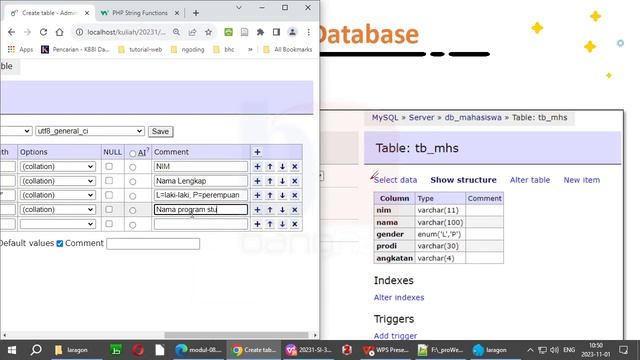Add a column after the NIM row
The height and width of the screenshot is (360, 640).
pyautogui.click(x=257, y=167)
